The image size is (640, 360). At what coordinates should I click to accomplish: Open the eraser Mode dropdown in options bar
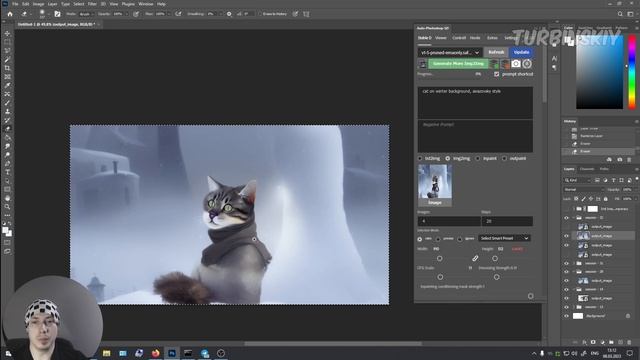pos(88,14)
